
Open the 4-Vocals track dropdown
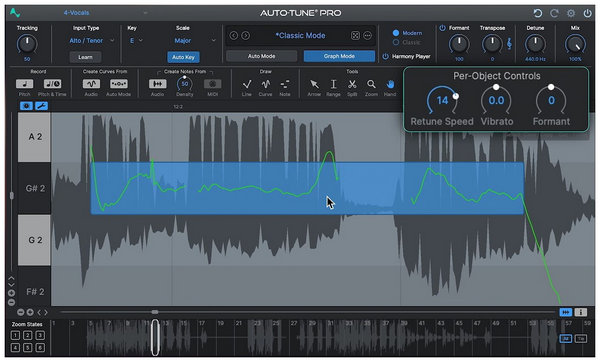click(105, 13)
